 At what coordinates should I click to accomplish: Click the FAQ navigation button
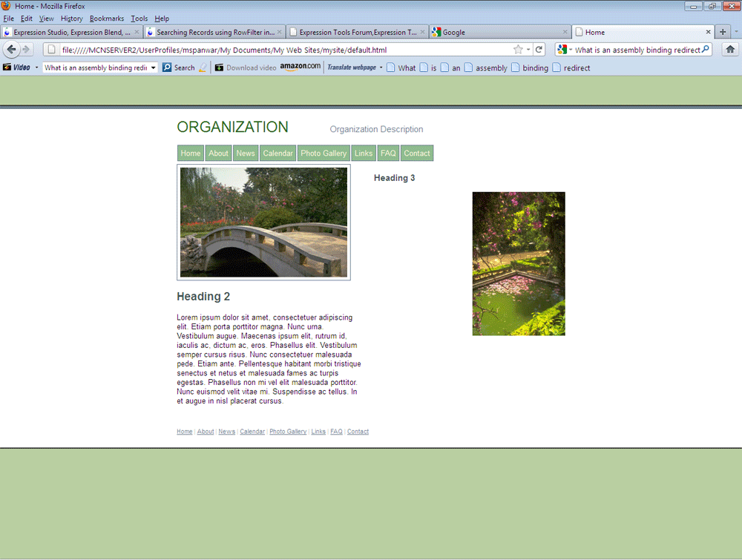click(388, 154)
